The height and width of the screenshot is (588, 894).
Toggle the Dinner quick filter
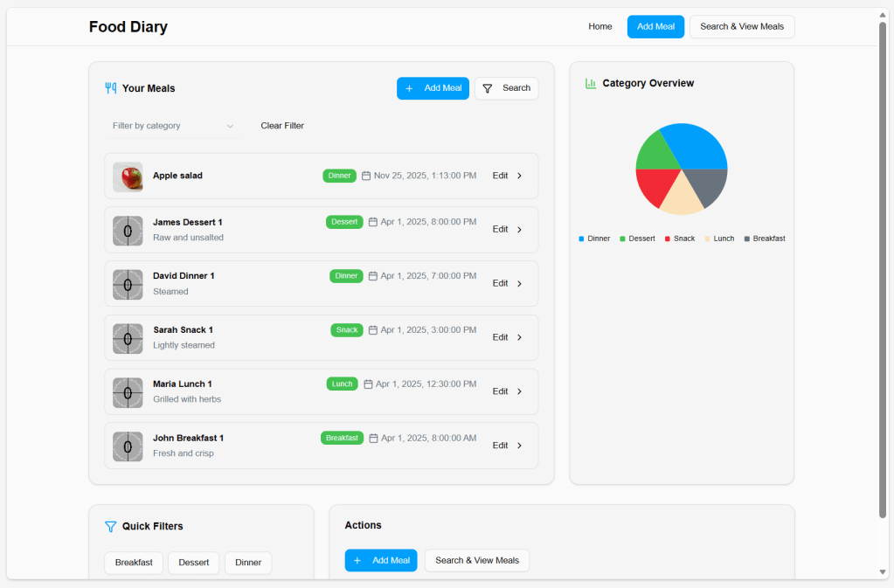248,563
